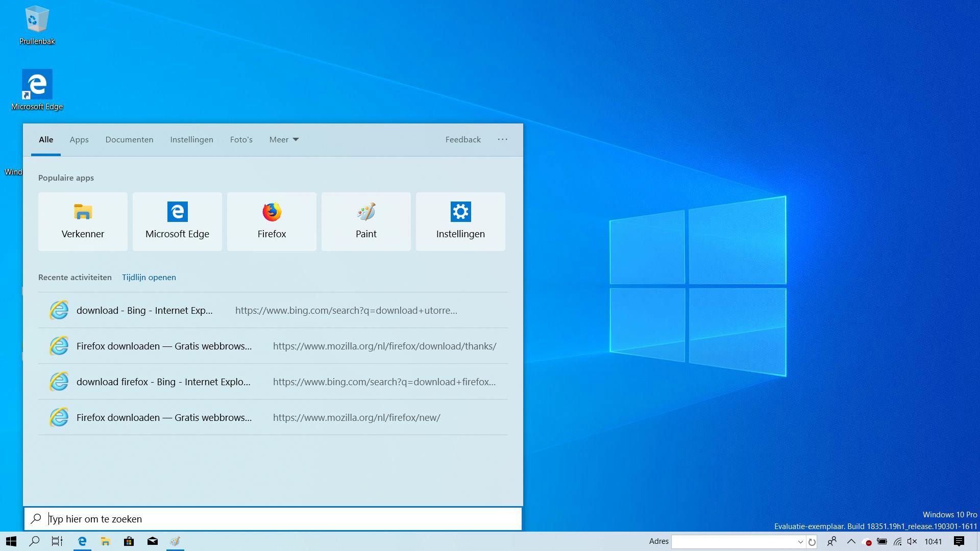Show hidden icons in the system tray

(x=851, y=541)
